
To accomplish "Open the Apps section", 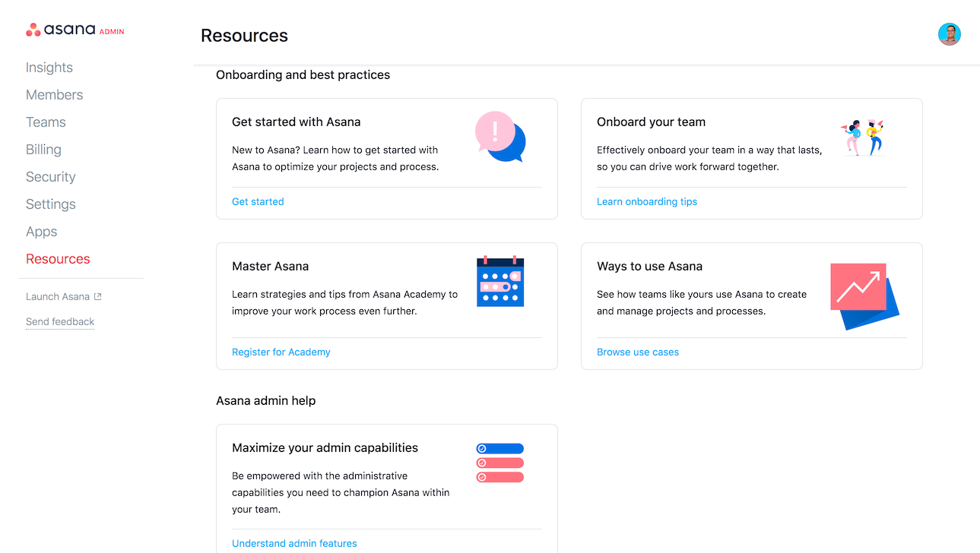I will coord(42,232).
